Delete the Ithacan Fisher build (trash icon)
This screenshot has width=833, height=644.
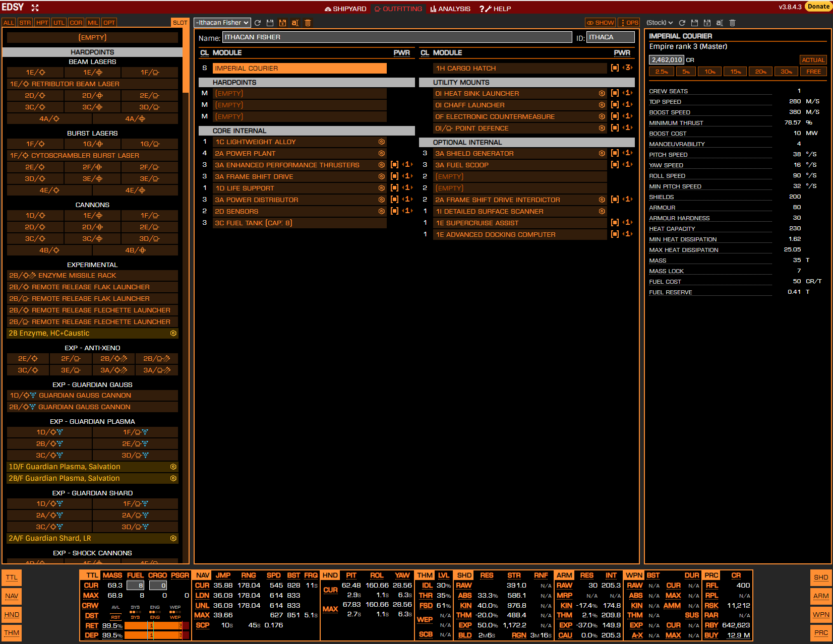pyautogui.click(x=308, y=23)
